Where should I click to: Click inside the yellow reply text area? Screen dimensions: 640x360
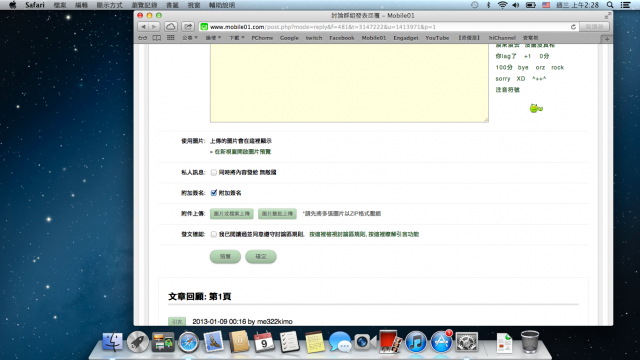pyautogui.click(x=349, y=83)
